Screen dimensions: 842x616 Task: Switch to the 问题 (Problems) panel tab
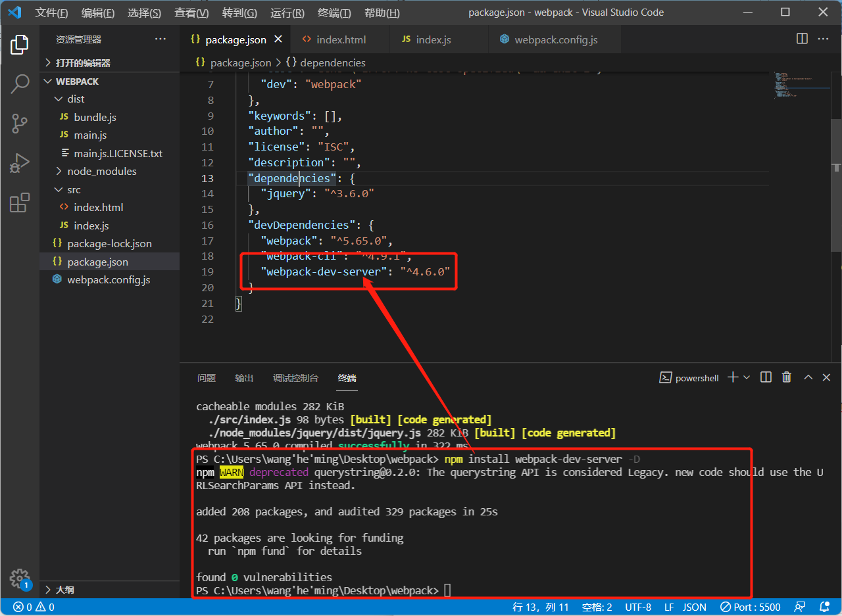(x=207, y=378)
